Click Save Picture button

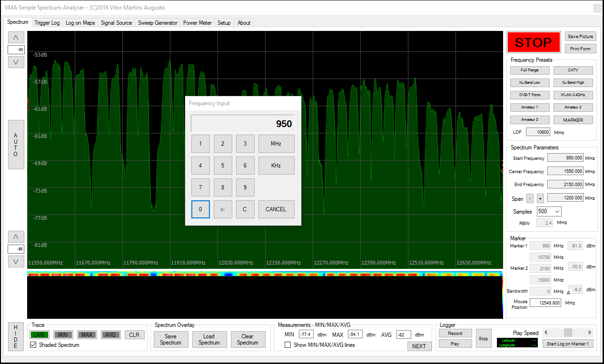point(580,37)
